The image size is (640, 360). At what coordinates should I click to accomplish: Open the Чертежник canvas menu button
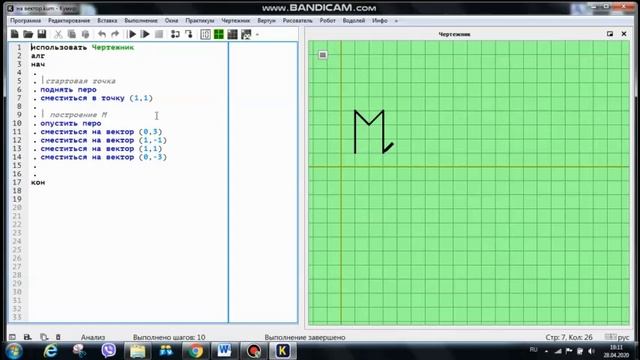322,55
